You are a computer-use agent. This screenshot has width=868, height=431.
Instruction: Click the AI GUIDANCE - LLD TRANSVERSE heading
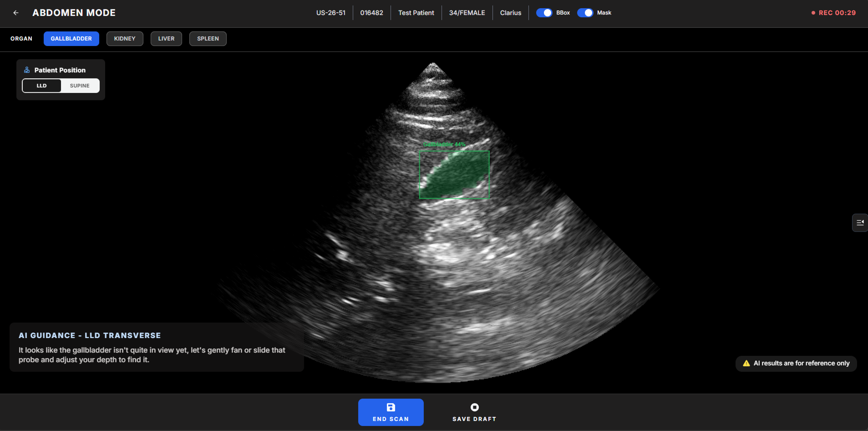click(90, 335)
